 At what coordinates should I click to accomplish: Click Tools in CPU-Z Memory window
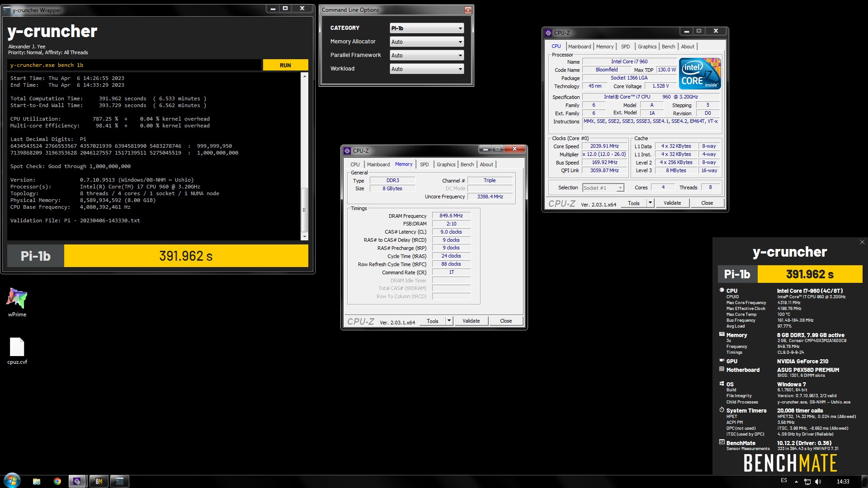[433, 321]
